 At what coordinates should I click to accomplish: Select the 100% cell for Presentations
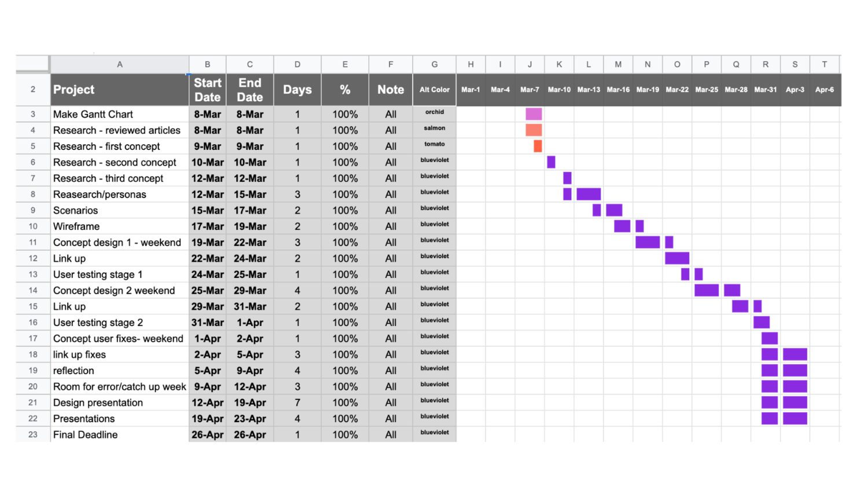click(x=345, y=419)
